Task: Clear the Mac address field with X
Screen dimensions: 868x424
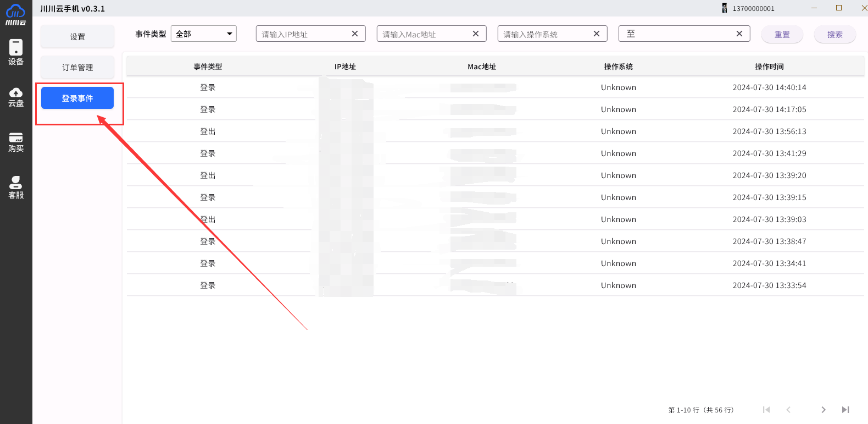Action: click(x=476, y=34)
